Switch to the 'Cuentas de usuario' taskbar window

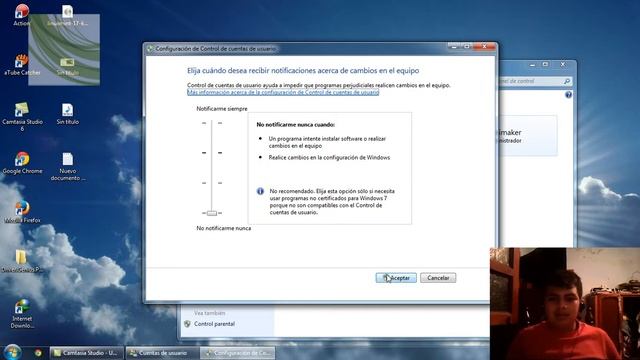[161, 353]
